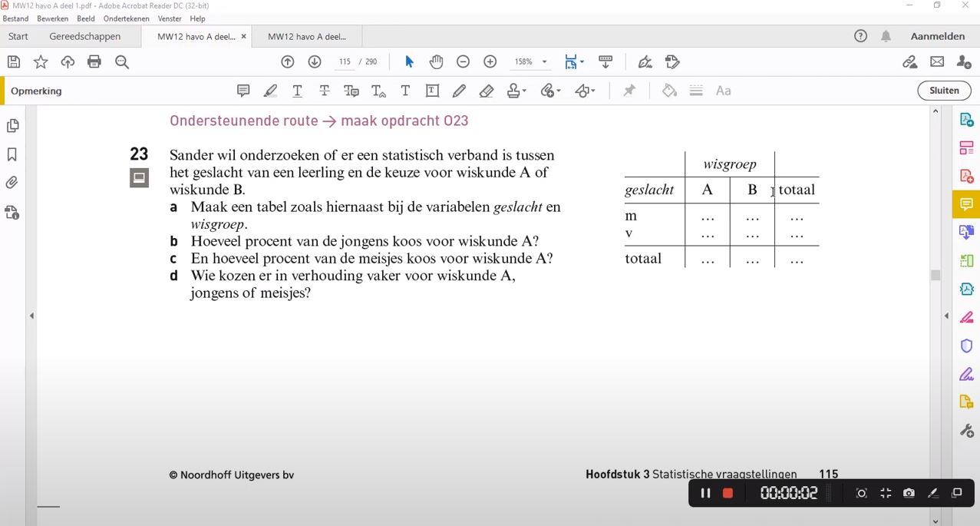Choose the selection arrow tool
This screenshot has height=526, width=980.
(409, 62)
